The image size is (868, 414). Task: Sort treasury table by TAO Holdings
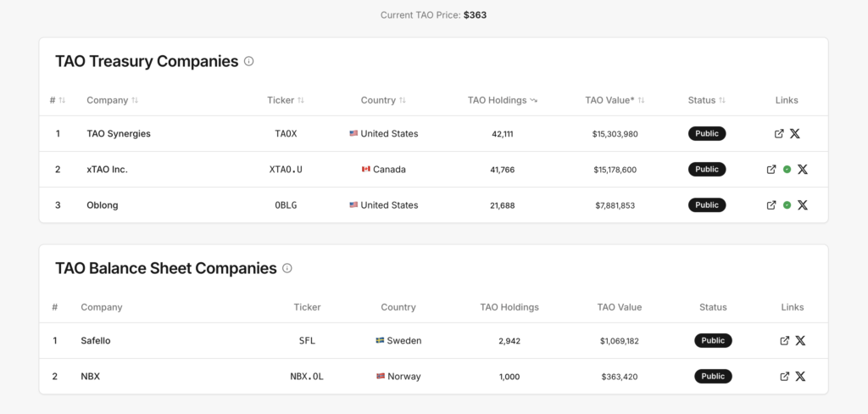click(503, 100)
